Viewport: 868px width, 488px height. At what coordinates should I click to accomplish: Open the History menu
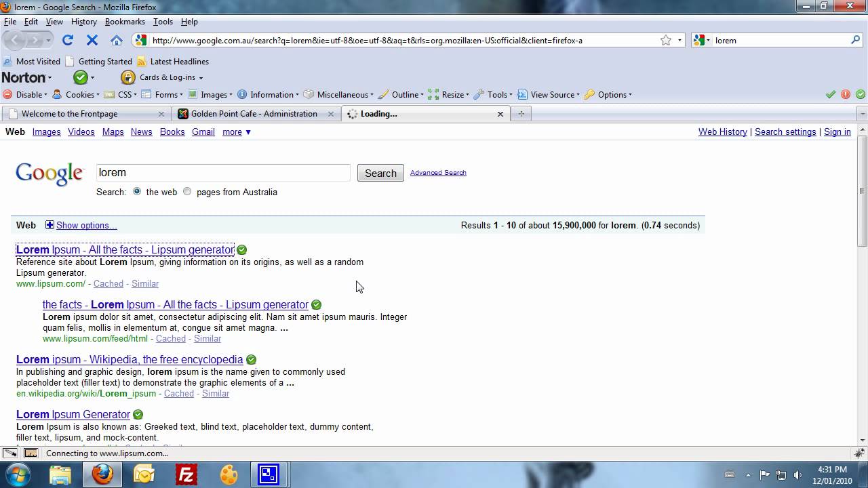coord(84,22)
